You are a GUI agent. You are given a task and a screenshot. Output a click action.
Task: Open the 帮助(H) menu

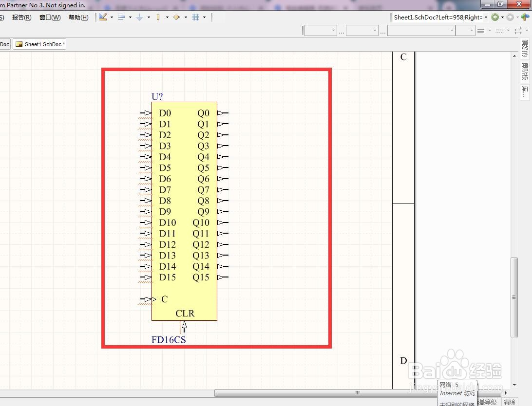[x=78, y=18]
